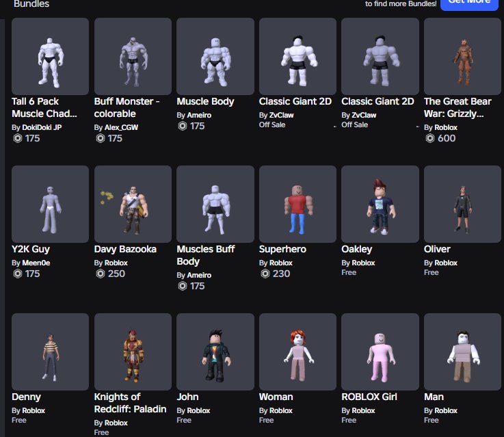Open the Denny title link
The width and height of the screenshot is (504, 437).
26,397
